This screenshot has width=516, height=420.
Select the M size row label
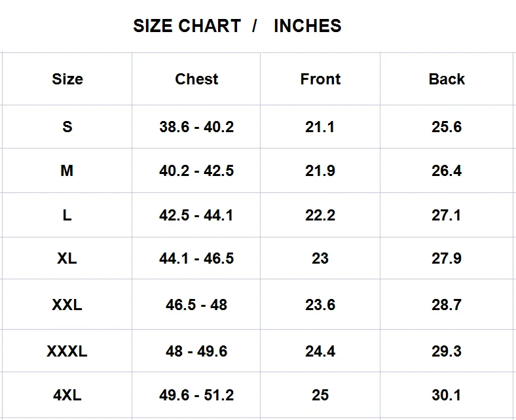click(67, 171)
